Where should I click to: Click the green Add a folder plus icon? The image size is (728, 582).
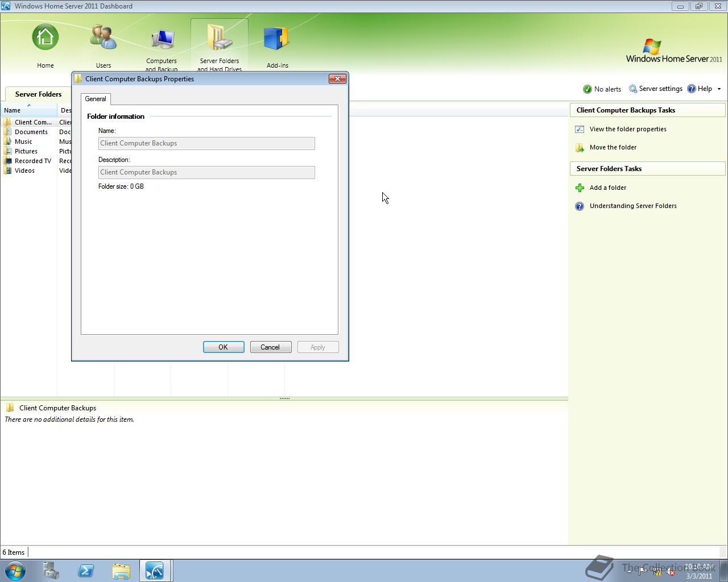[580, 188]
